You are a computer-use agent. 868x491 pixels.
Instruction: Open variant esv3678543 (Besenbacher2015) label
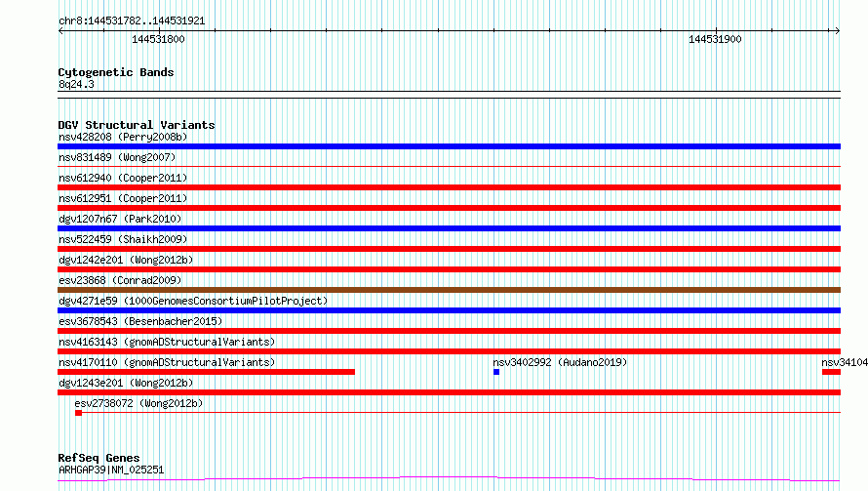140,321
